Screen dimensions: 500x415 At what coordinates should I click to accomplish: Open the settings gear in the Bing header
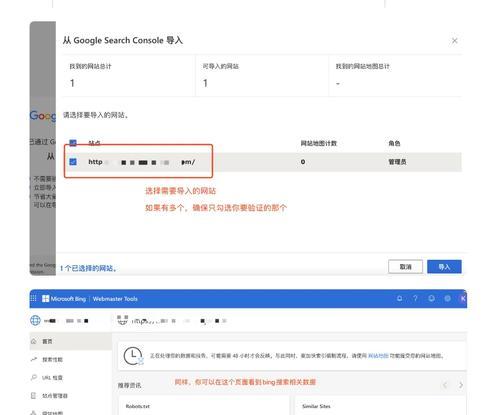pyautogui.click(x=447, y=298)
